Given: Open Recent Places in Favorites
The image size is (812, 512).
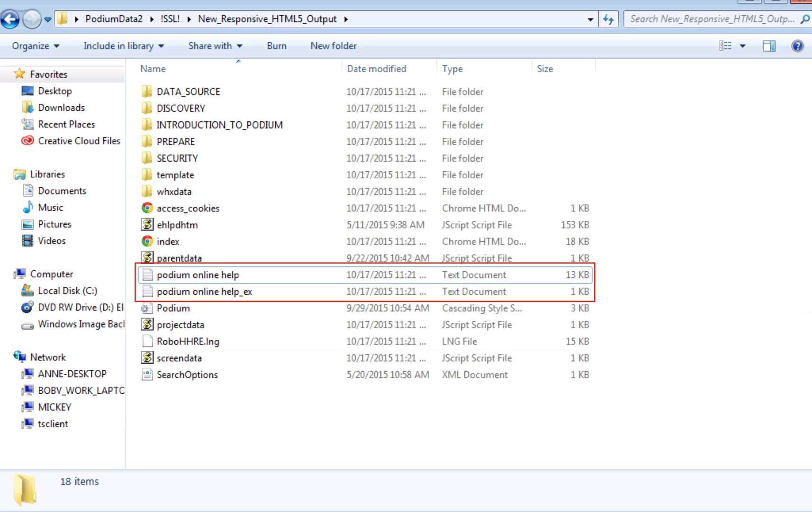Looking at the screenshot, I should point(66,124).
